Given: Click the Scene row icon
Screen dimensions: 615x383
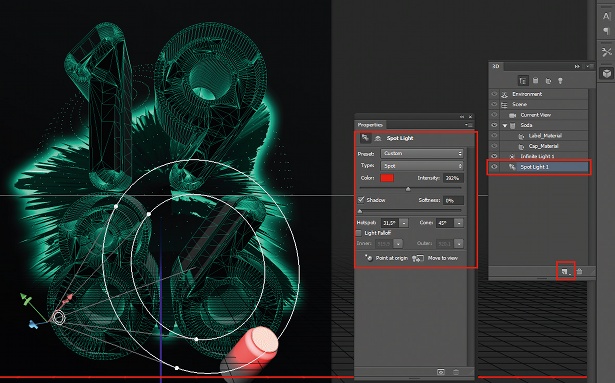Looking at the screenshot, I should [505, 105].
